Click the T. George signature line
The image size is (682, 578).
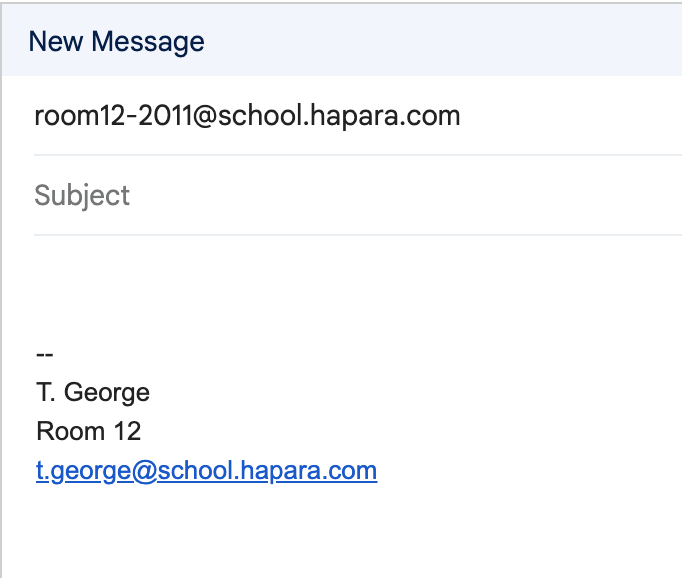[x=93, y=393]
